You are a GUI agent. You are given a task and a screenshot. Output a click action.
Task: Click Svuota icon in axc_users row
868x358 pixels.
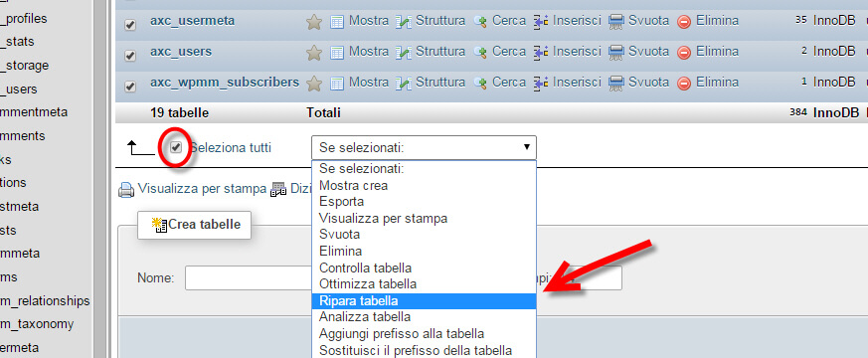click(616, 53)
